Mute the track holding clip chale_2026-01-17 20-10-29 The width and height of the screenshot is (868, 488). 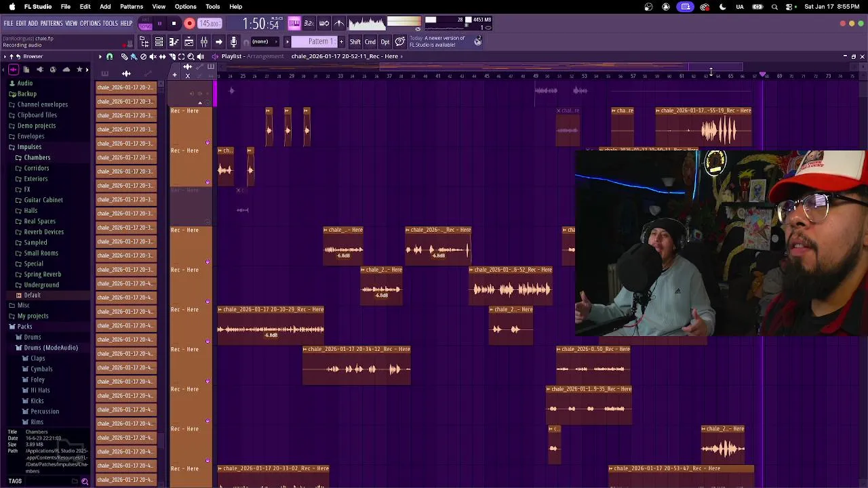pyautogui.click(x=208, y=341)
